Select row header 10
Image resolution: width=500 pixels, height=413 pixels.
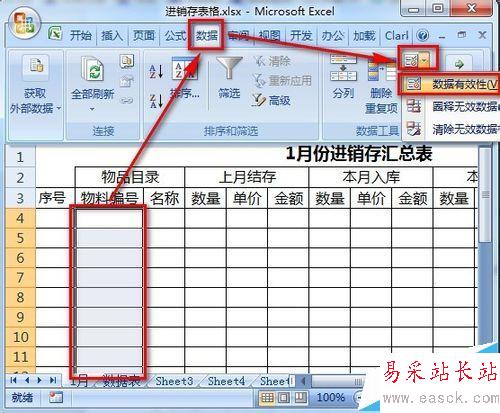(20, 337)
